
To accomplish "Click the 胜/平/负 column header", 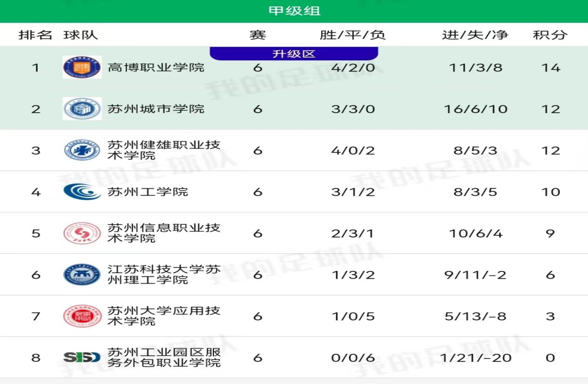I will tap(353, 35).
